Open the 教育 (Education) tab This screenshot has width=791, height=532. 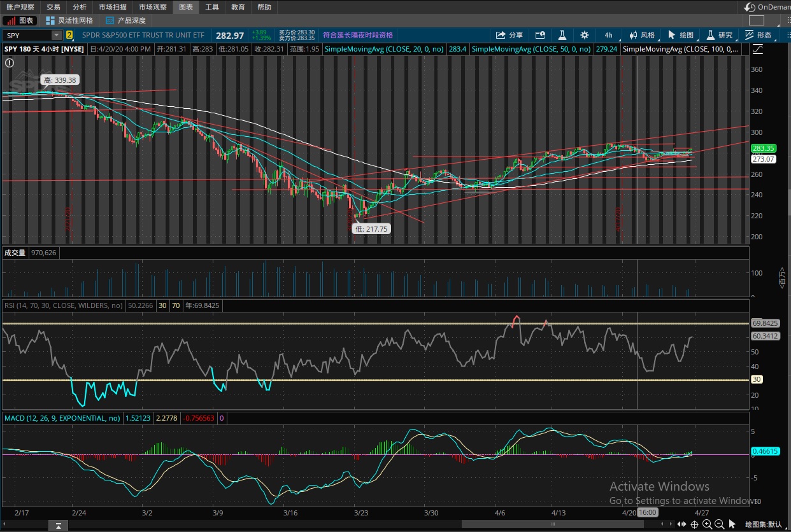pyautogui.click(x=238, y=7)
